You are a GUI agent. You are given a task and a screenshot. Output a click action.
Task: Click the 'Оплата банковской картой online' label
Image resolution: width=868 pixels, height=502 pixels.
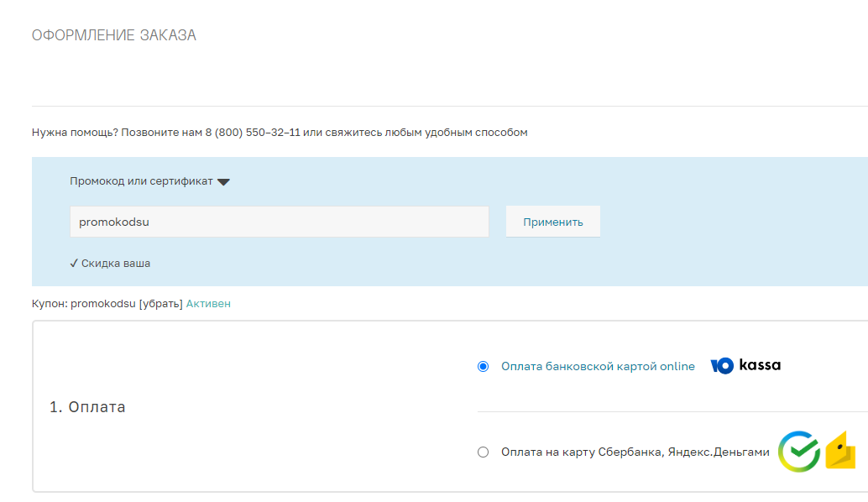[598, 366]
